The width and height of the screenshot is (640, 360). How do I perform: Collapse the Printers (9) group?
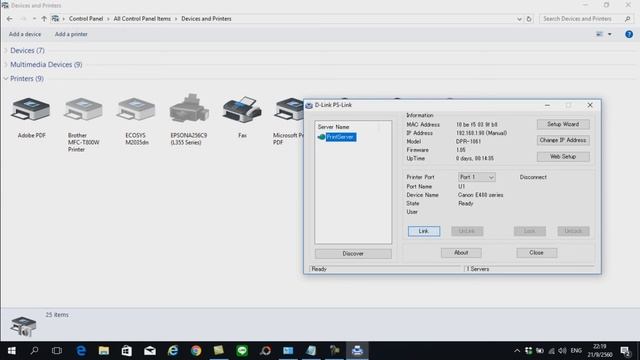click(6, 78)
